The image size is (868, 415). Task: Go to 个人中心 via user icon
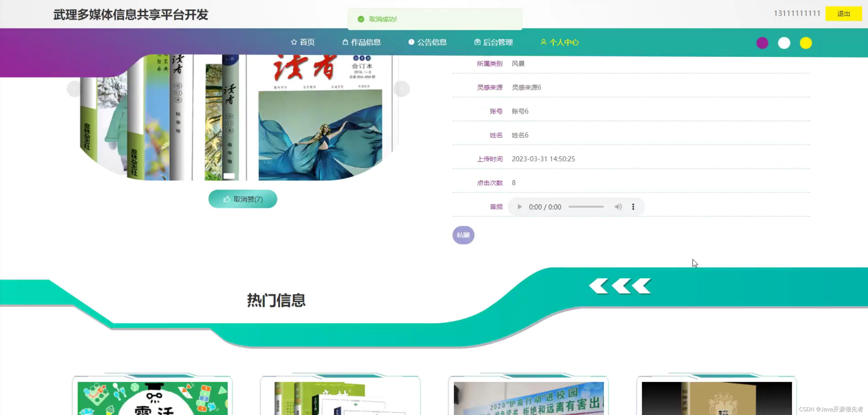pyautogui.click(x=543, y=42)
